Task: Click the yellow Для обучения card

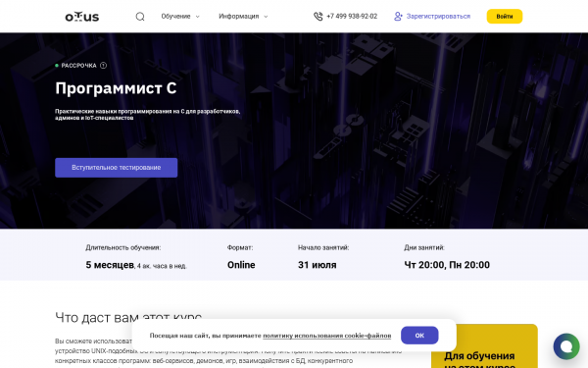Action: pyautogui.click(x=484, y=346)
